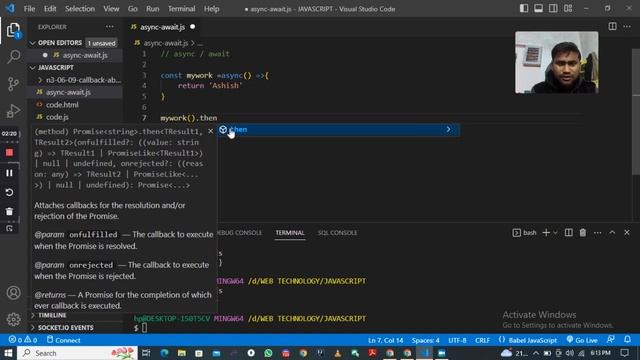Open the Edit menu
Image resolution: width=640 pixels, height=360 pixels.
50,9
